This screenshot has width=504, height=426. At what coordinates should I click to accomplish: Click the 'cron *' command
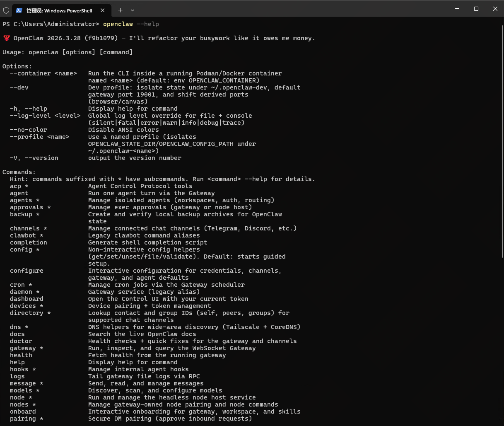[x=21, y=285]
